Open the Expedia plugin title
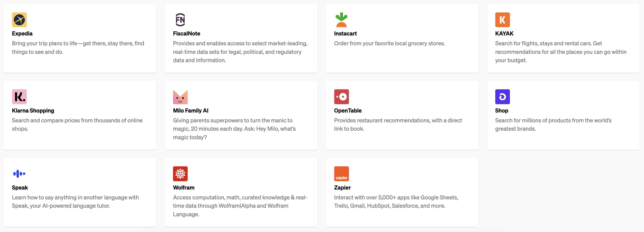The image size is (644, 232). pyautogui.click(x=22, y=33)
